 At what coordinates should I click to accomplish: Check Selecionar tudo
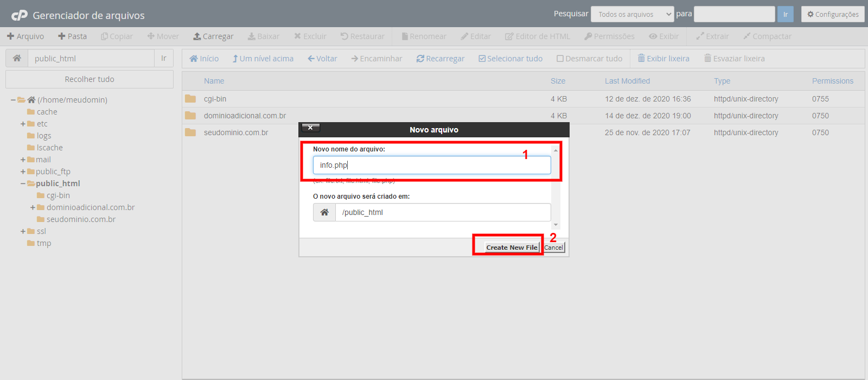(510, 59)
